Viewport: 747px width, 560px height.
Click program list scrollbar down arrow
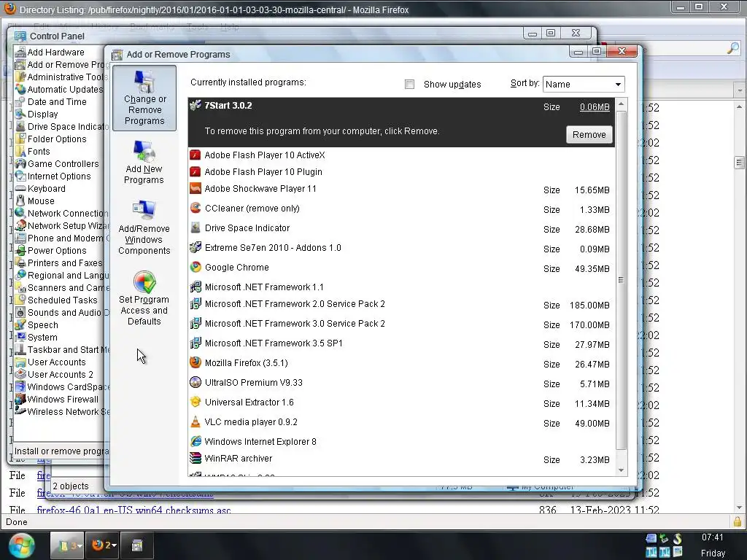(622, 470)
